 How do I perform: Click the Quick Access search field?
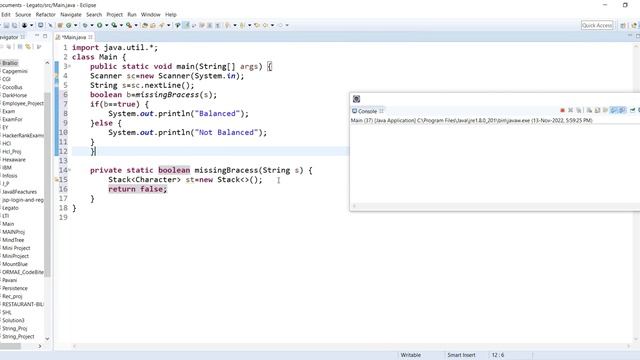point(597,25)
